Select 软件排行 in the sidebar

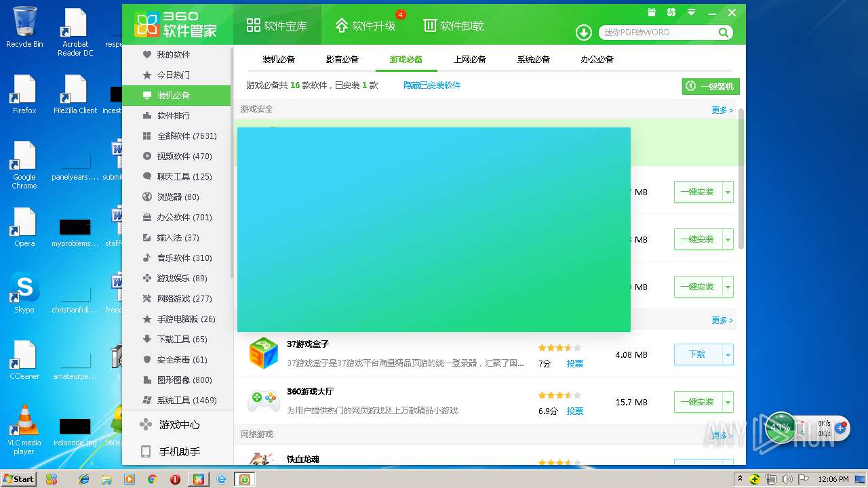coord(176,115)
